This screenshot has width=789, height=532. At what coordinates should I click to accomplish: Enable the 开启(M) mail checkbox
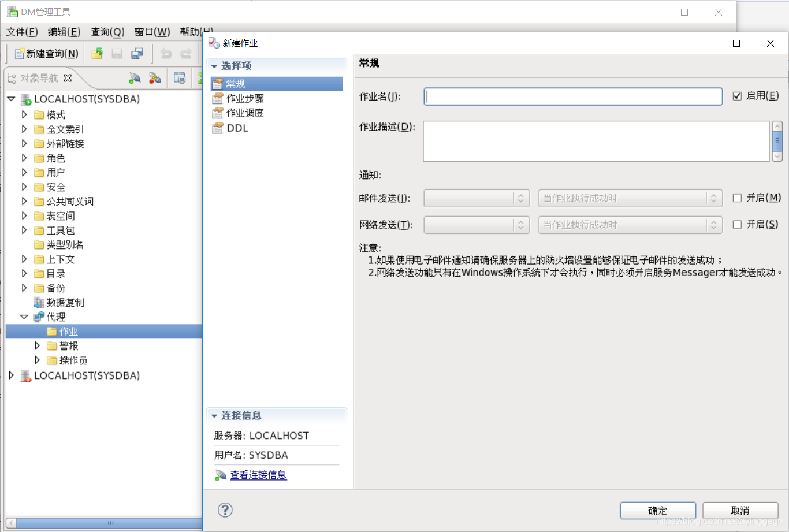tap(737, 198)
